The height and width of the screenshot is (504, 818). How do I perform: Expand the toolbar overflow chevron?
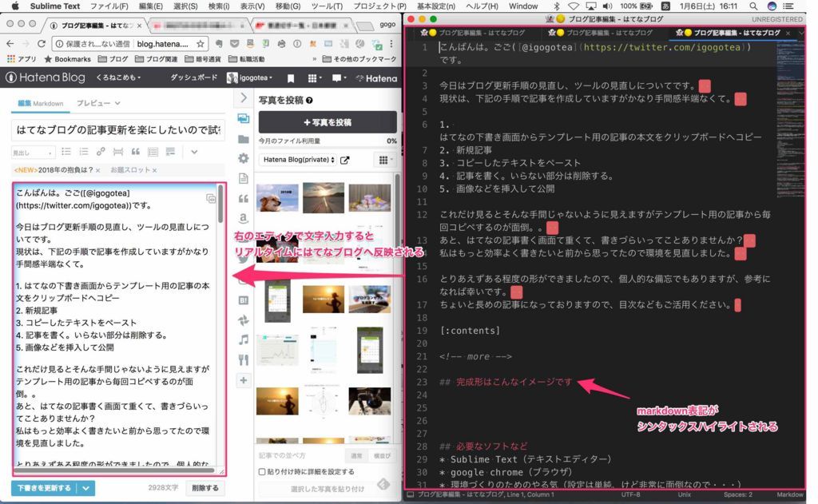193,151
